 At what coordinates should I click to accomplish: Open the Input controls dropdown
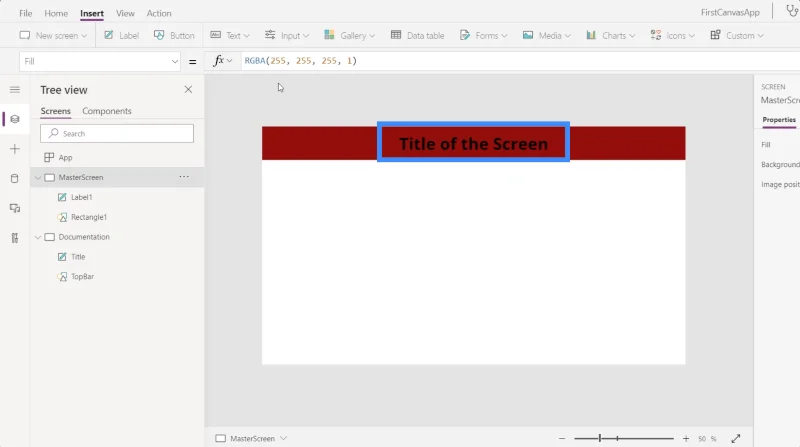click(x=287, y=35)
